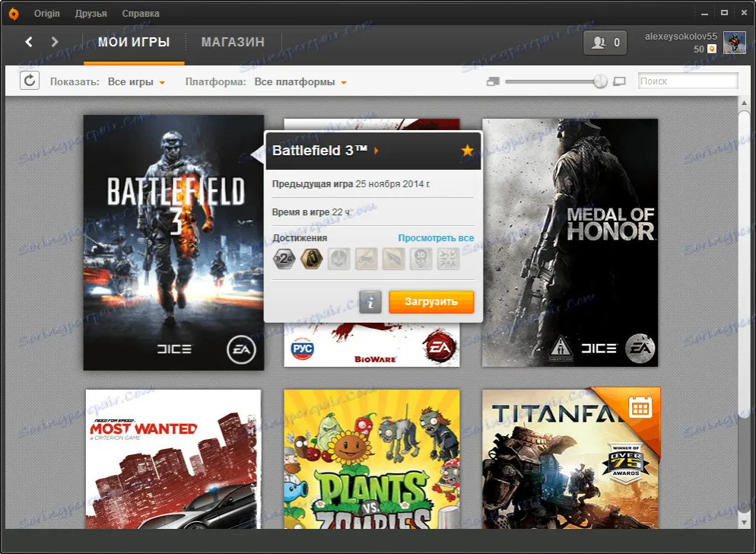The height and width of the screenshot is (554, 756).
Task: Open the Origin menu
Action: click(46, 14)
